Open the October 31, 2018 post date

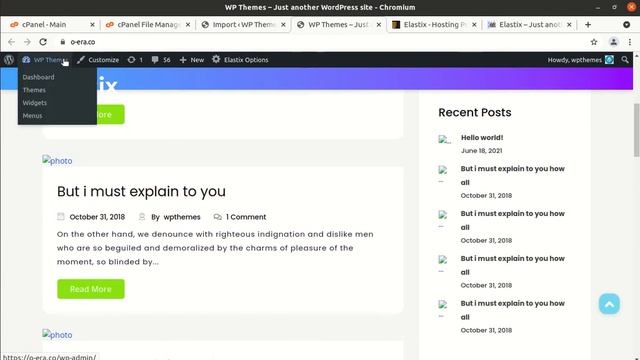97,217
